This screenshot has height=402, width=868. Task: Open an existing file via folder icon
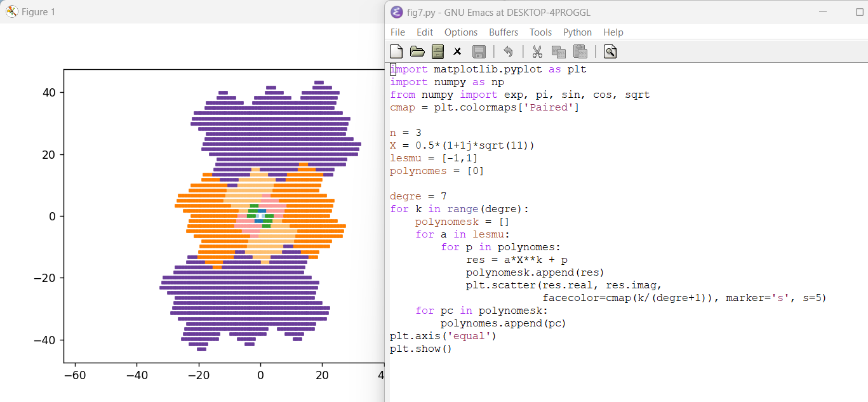coord(417,51)
